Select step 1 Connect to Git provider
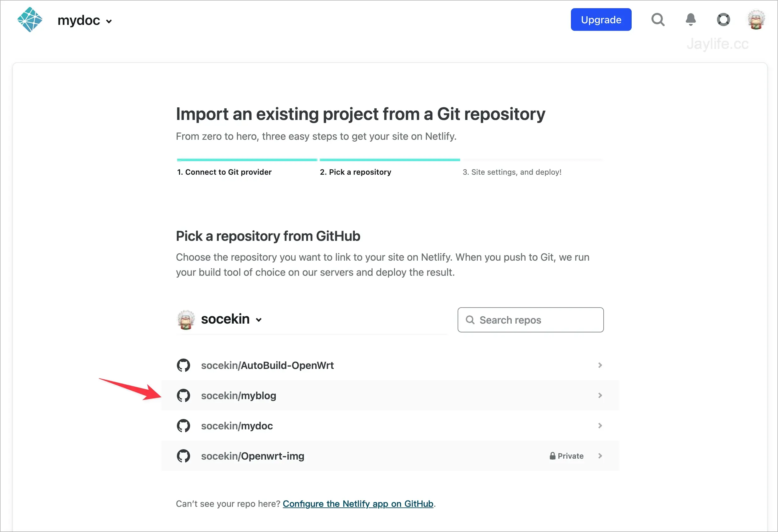Screen dimensions: 778x532 coord(224,172)
